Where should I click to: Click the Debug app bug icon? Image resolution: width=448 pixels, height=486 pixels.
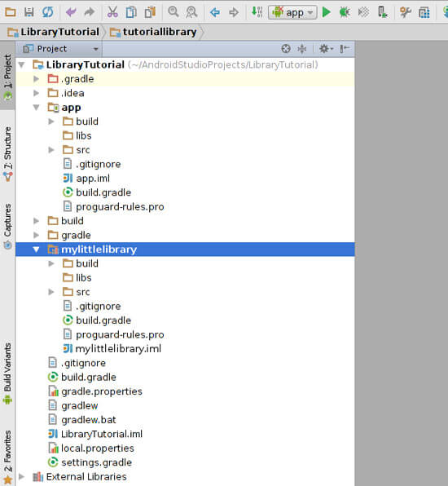(x=345, y=12)
